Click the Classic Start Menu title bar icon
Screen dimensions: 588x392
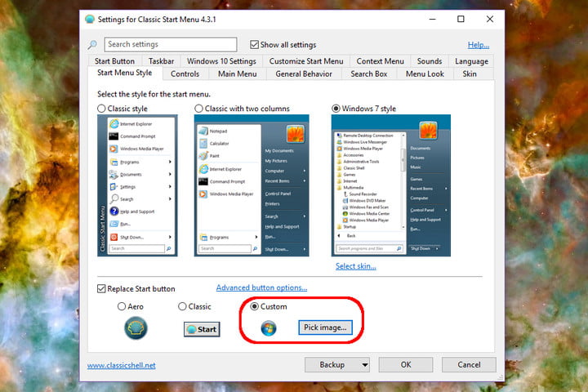click(90, 19)
